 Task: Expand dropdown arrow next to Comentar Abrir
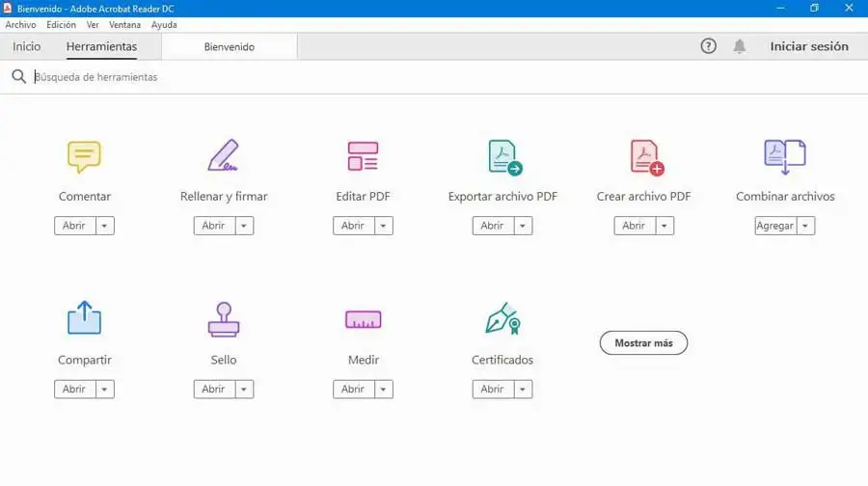click(104, 226)
